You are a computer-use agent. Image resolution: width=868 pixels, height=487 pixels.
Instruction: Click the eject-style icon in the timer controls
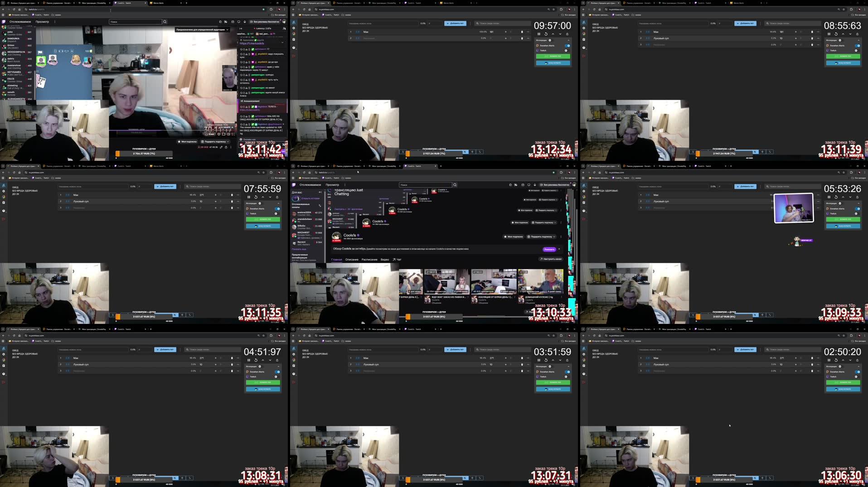(567, 34)
